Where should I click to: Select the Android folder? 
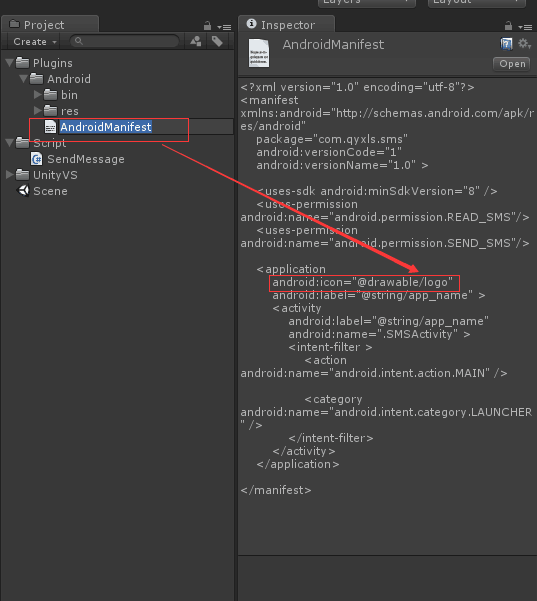click(69, 79)
